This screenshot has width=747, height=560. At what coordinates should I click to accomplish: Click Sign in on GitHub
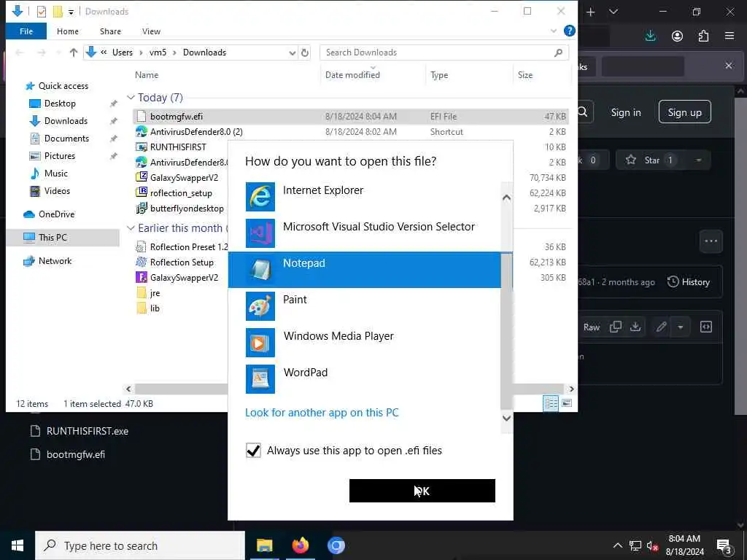click(x=625, y=112)
